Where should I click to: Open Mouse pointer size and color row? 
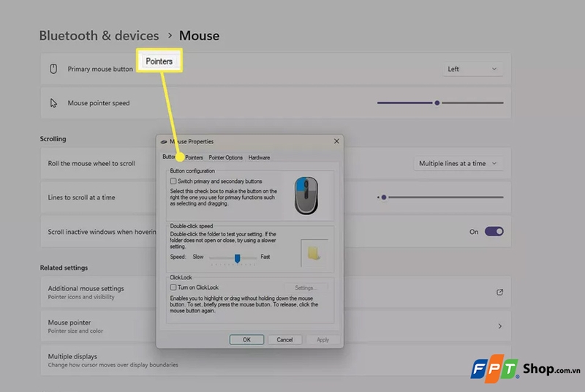276,326
